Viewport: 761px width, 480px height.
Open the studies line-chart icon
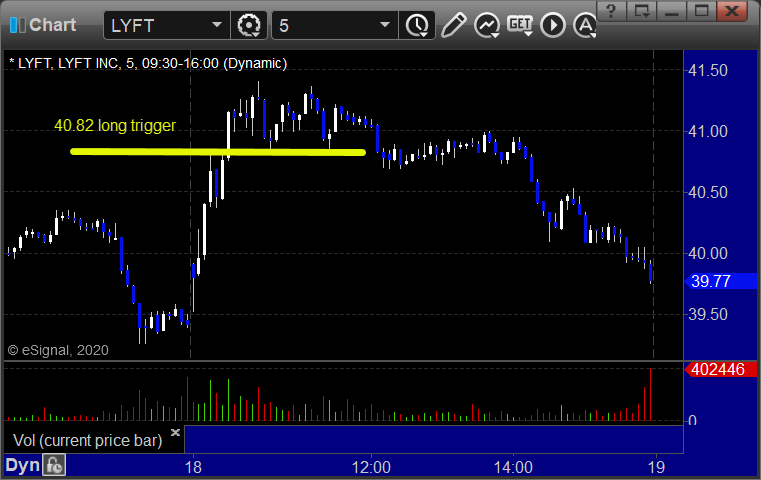pyautogui.click(x=487, y=25)
